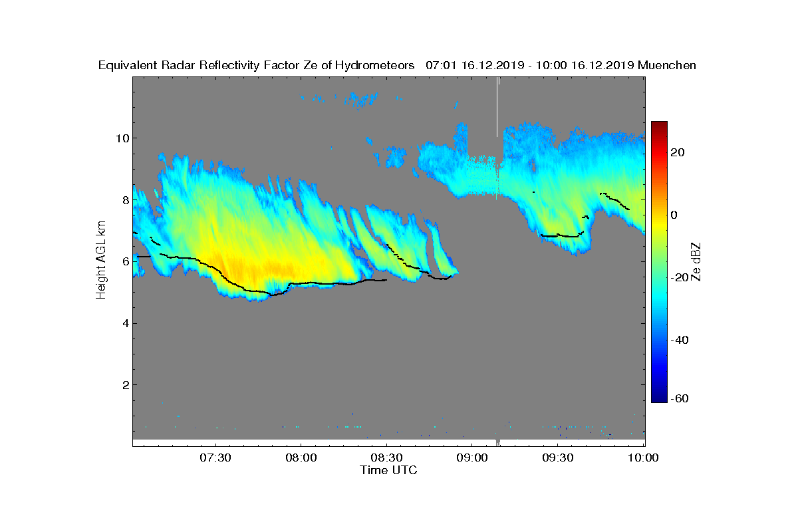Click the 07:30 time tick label

click(215, 458)
